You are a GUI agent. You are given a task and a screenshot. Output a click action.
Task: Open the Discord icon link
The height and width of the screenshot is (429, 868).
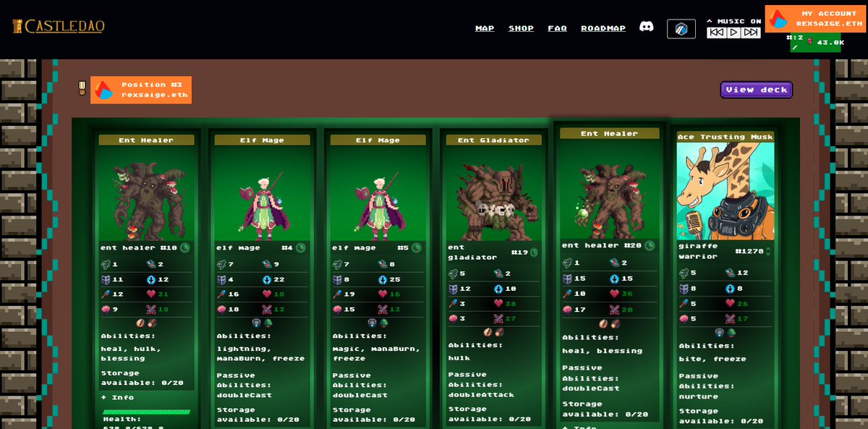(647, 27)
